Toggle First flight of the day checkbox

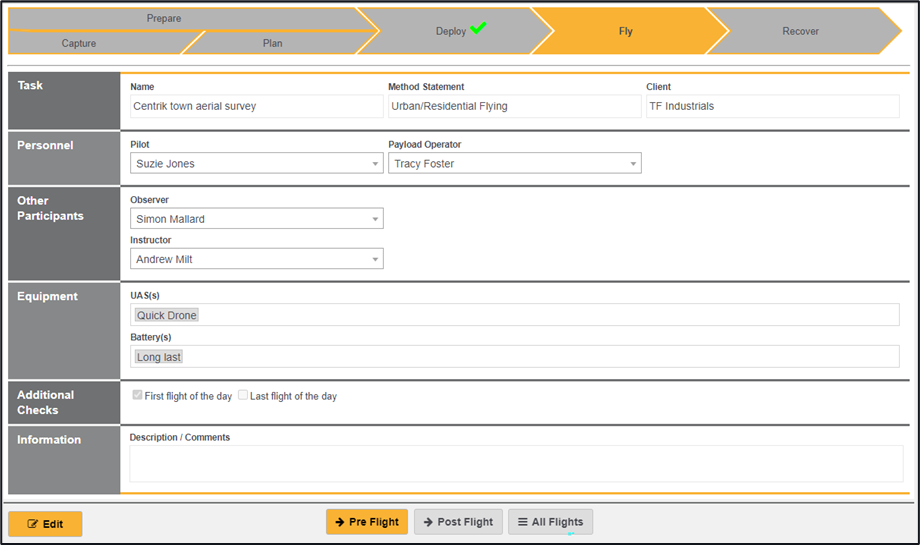coord(138,396)
